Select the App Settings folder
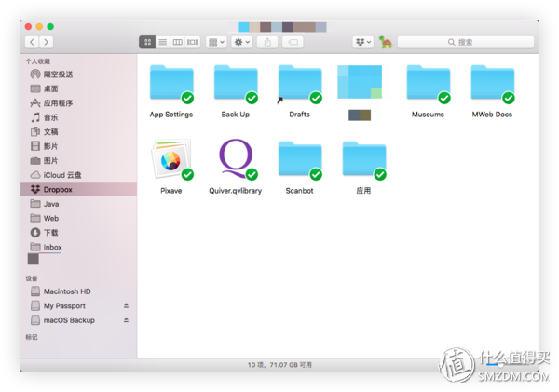559x392 pixels. pyautogui.click(x=171, y=83)
